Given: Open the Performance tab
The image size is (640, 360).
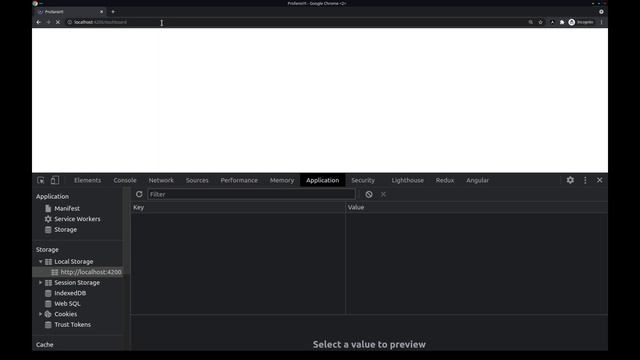Looking at the screenshot, I should coord(239,180).
